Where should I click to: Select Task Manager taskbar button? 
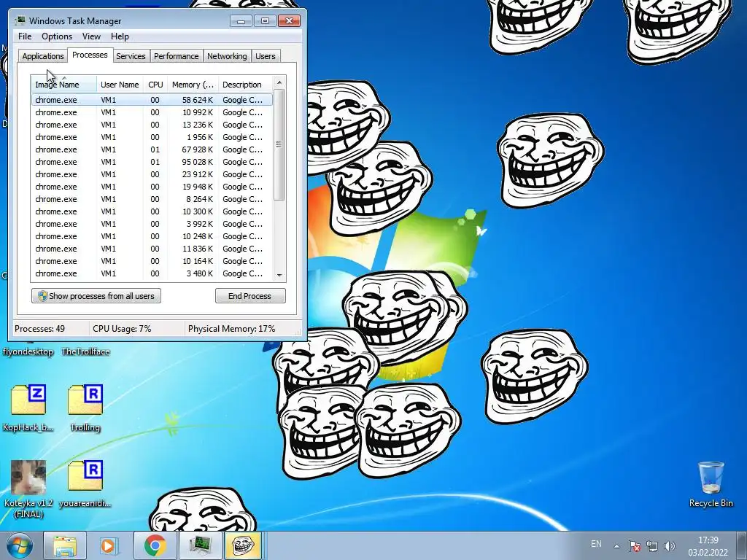(200, 545)
